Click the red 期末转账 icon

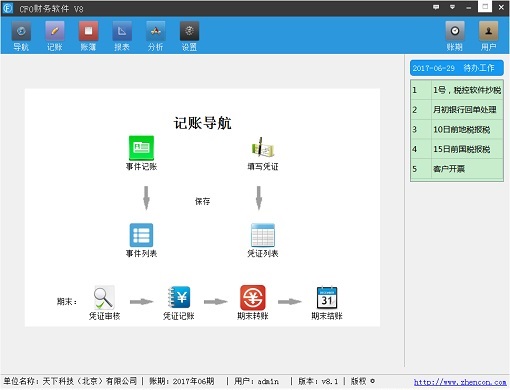253,298
